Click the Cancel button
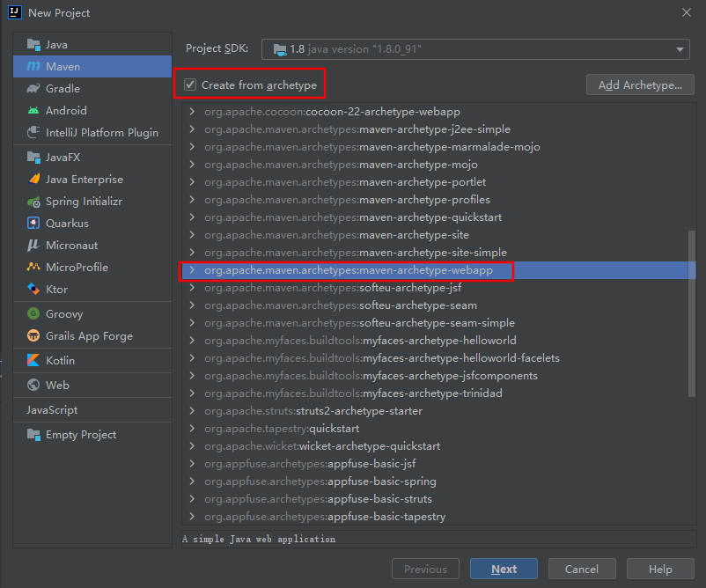This screenshot has width=706, height=588. point(582,569)
